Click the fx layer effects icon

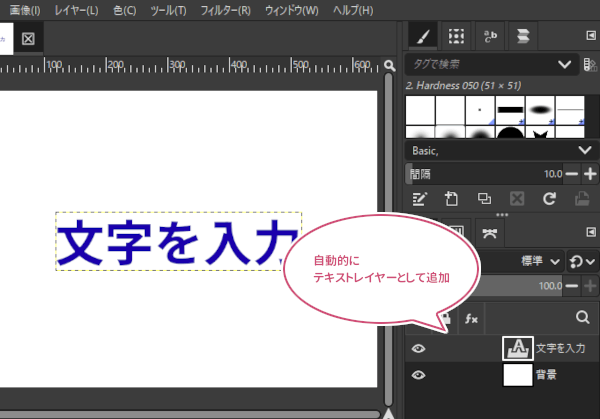pos(471,318)
